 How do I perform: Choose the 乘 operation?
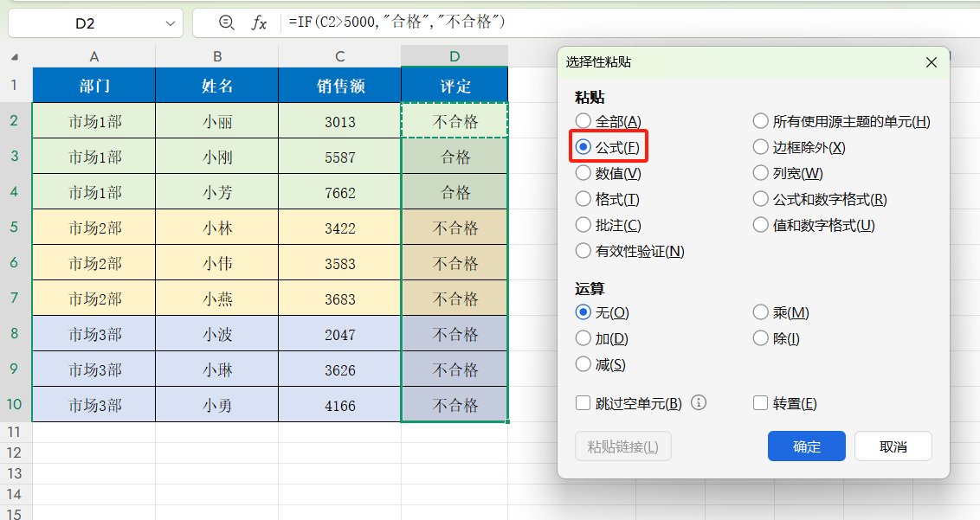pyautogui.click(x=761, y=311)
